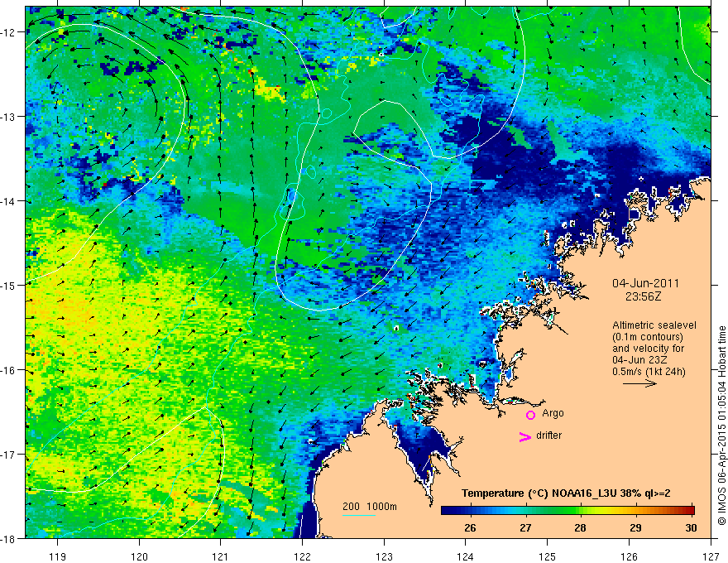The height and width of the screenshot is (563, 728).
Task: Click the 26 mark on temperature colorbar
Action: pyautogui.click(x=470, y=527)
